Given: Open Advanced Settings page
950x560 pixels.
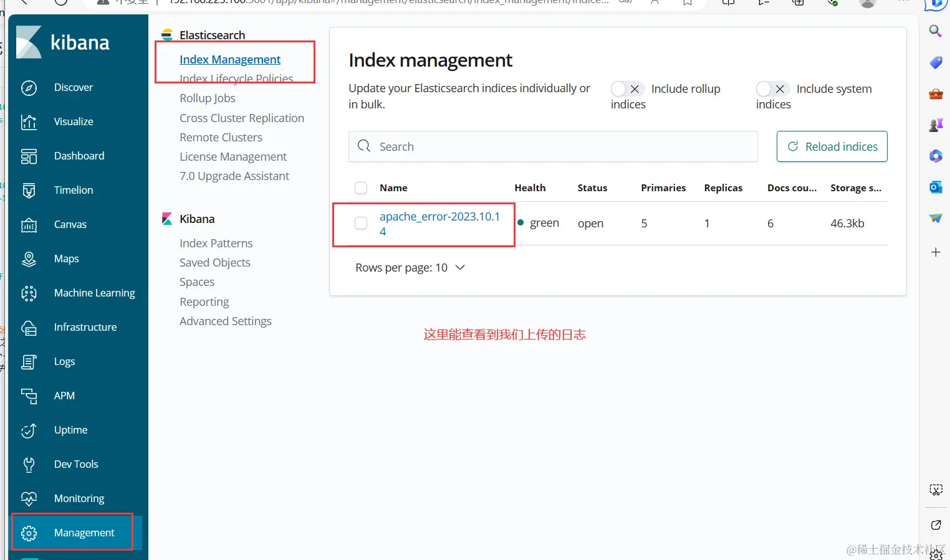Looking at the screenshot, I should 226,321.
